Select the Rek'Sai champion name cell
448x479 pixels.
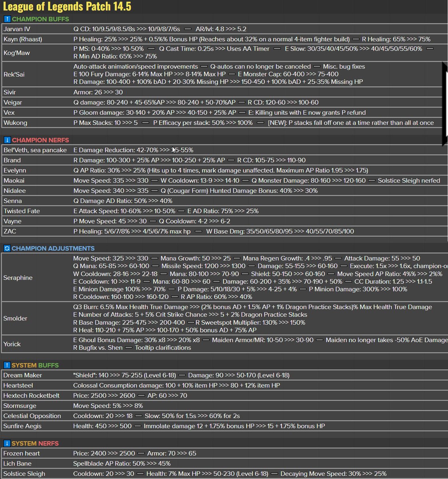click(14, 74)
